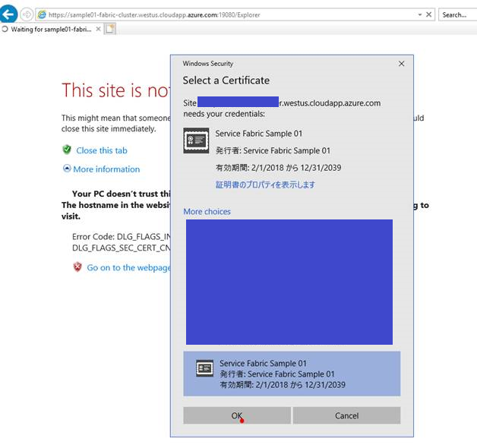Confirm the certificate with OK
The height and width of the screenshot is (448, 477).
pos(237,415)
